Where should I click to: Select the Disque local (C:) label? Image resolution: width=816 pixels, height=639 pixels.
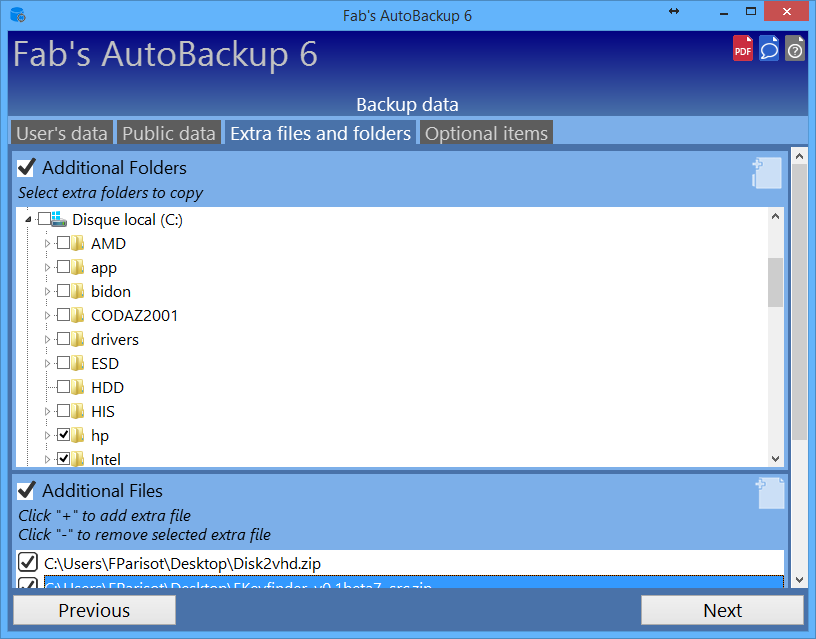click(128, 220)
